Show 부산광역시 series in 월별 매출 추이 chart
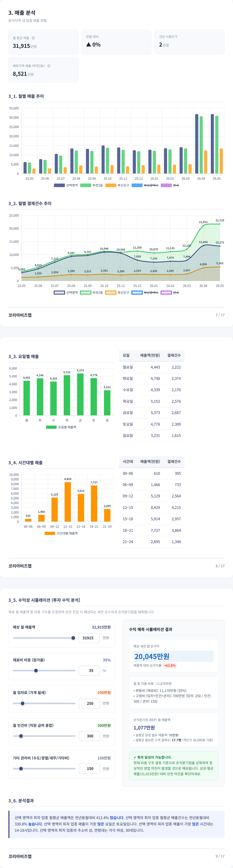The height and width of the screenshot is (868, 233). point(145,185)
